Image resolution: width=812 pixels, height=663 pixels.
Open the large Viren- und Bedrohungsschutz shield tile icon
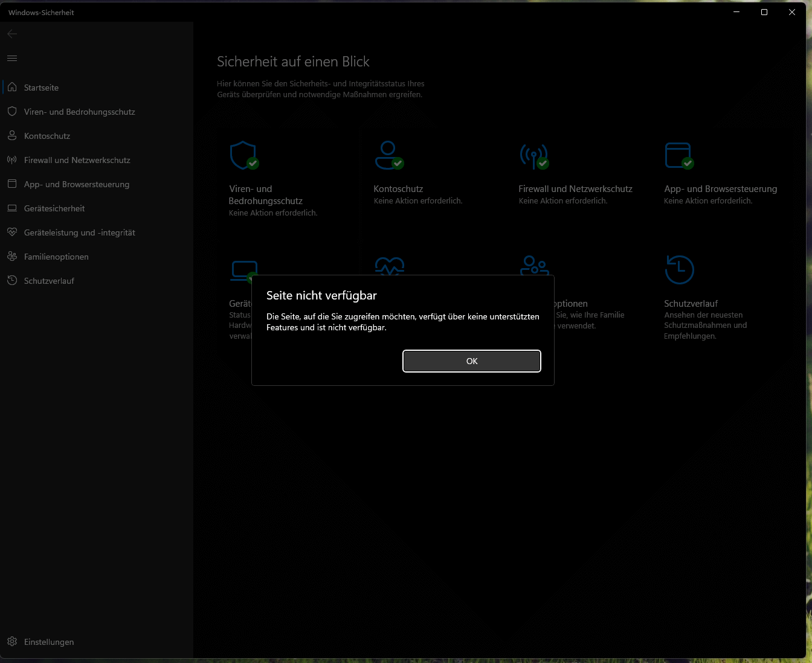tap(244, 156)
